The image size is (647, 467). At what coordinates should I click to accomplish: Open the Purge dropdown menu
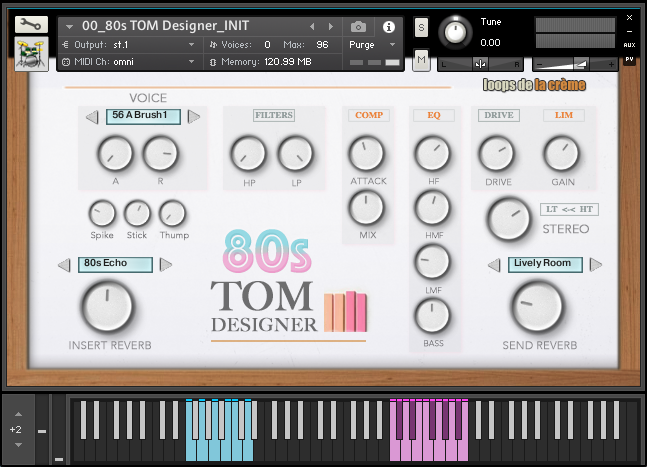tap(392, 45)
